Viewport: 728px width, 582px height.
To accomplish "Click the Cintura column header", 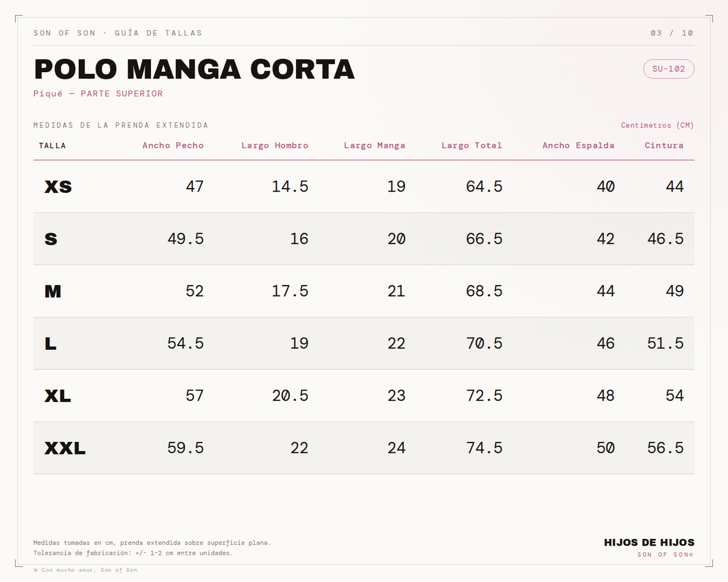I will click(x=664, y=145).
